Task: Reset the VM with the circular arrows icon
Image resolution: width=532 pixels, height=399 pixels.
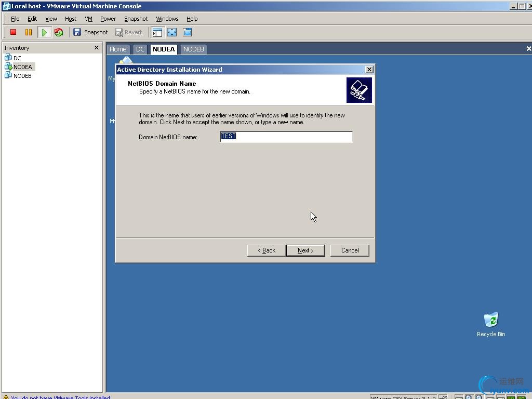Action: pyautogui.click(x=59, y=32)
